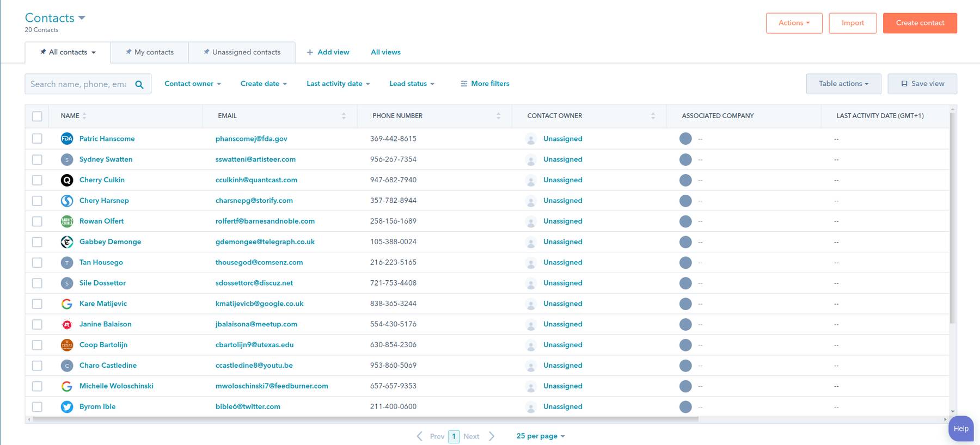The width and height of the screenshot is (980, 445).
Task: Click the sort arrows in the Name column header
Action: pos(84,116)
